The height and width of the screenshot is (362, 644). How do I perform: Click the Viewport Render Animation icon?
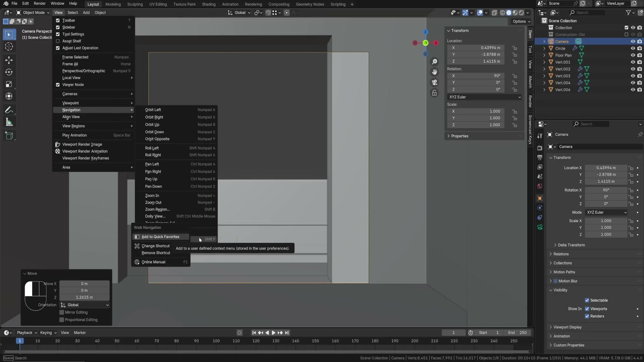(58, 151)
